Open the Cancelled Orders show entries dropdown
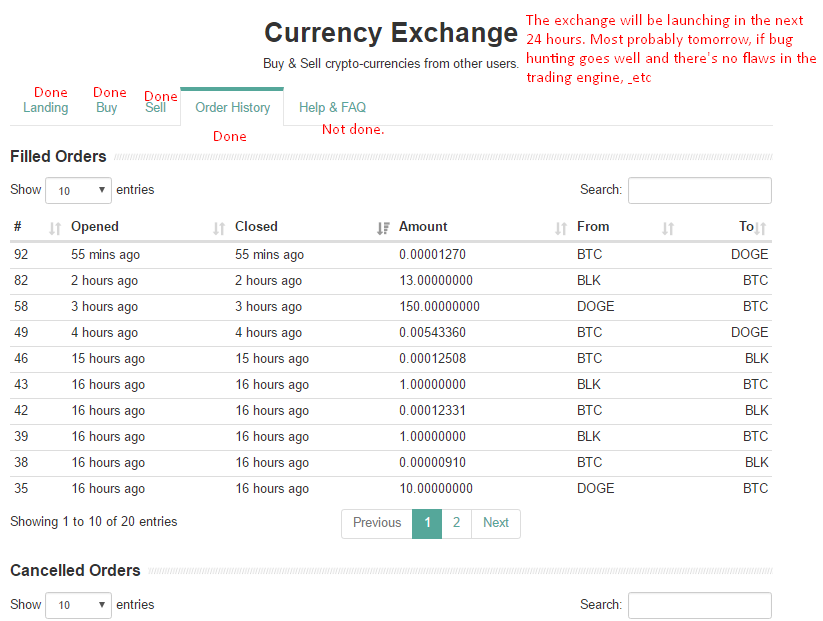Image resolution: width=823 pixels, height=621 pixels. [x=78, y=605]
